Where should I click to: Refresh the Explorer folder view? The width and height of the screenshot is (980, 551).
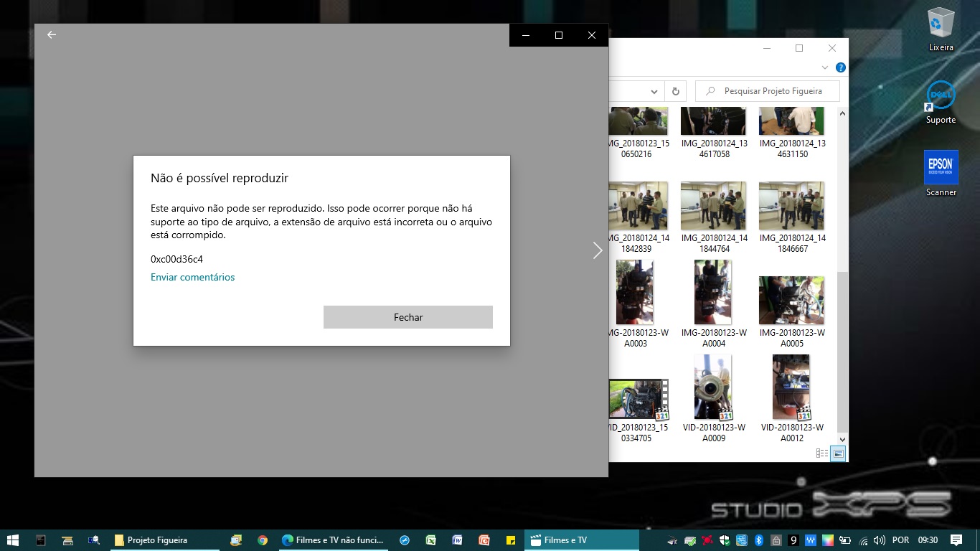[x=675, y=91]
